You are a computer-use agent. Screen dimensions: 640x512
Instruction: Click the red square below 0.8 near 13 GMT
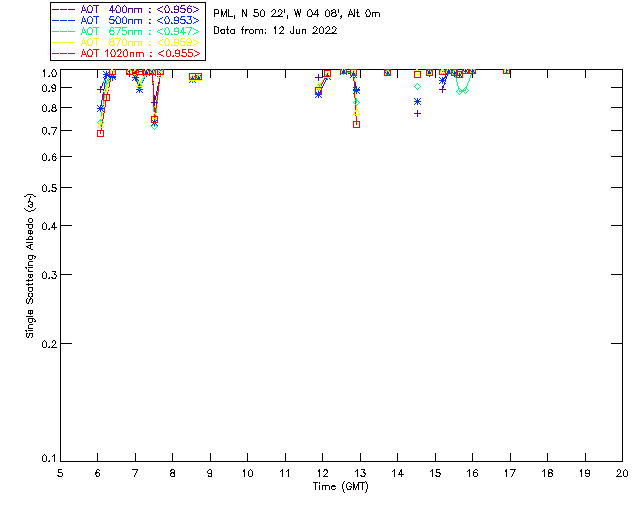click(356, 125)
